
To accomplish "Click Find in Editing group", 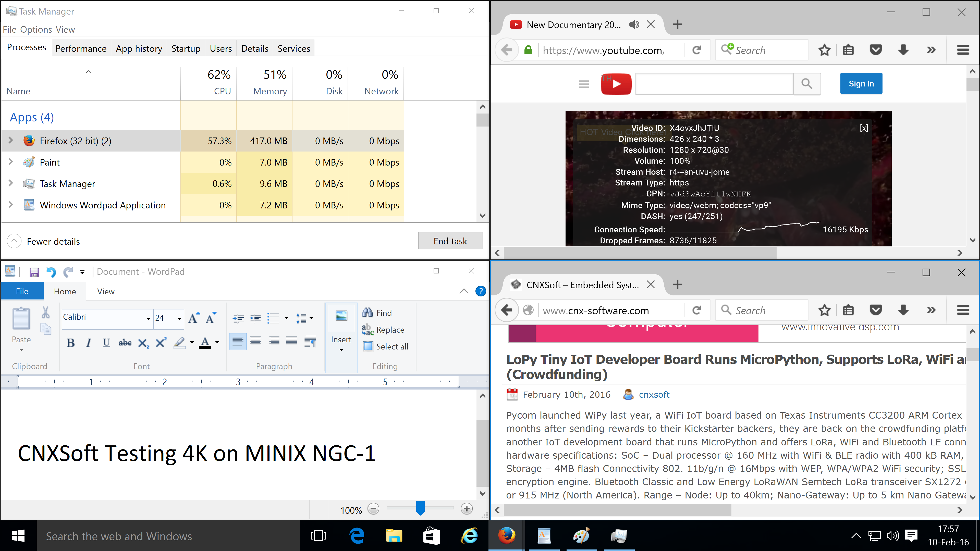I will point(377,312).
